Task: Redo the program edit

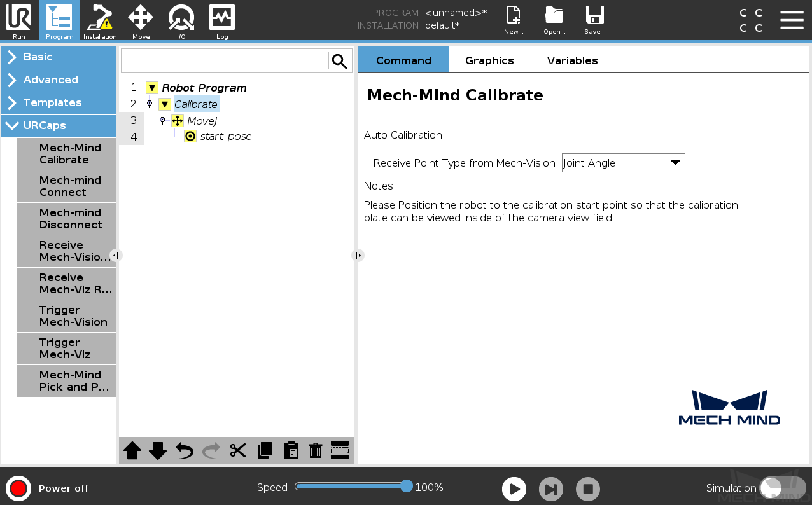Action: tap(211, 451)
